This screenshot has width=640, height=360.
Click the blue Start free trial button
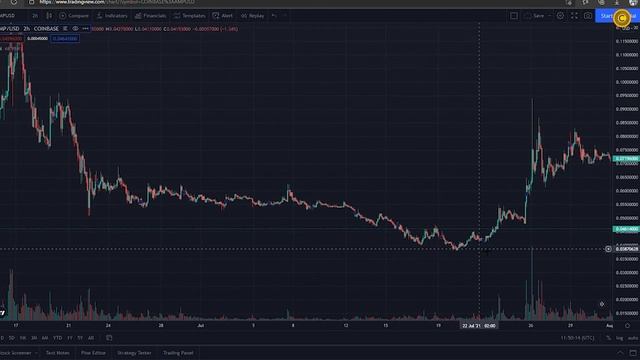tap(617, 16)
